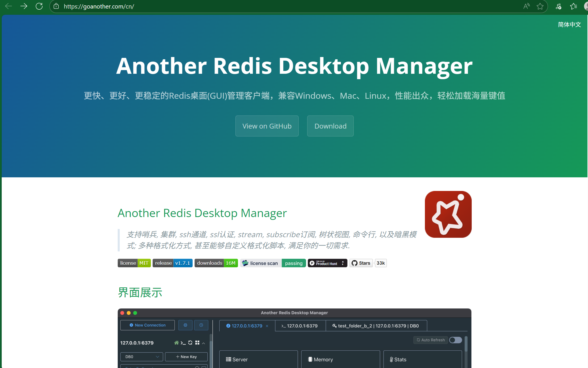Click settings gear icon beside New Connection

coord(186,325)
